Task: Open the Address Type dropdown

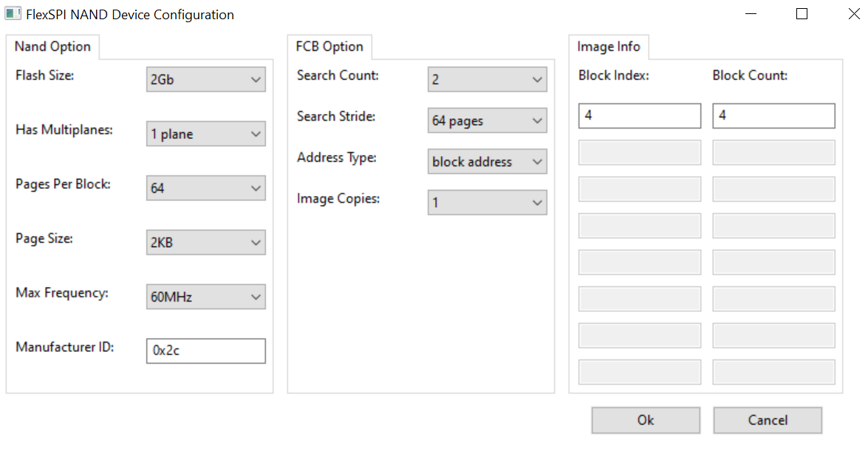Action: click(x=487, y=162)
